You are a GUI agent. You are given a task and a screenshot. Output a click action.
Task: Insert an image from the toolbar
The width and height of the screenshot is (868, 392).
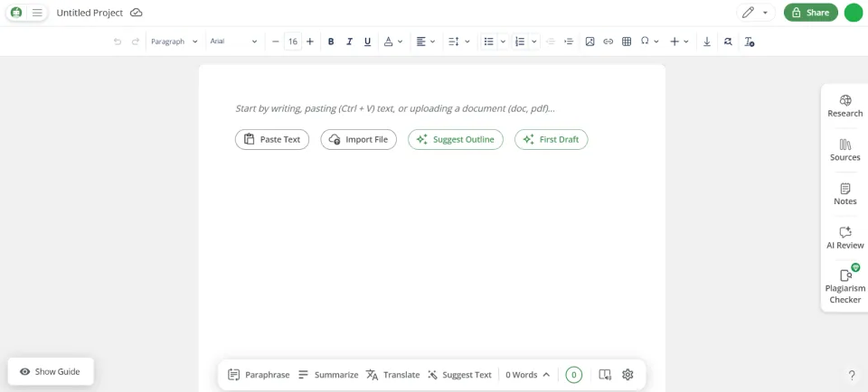point(590,42)
